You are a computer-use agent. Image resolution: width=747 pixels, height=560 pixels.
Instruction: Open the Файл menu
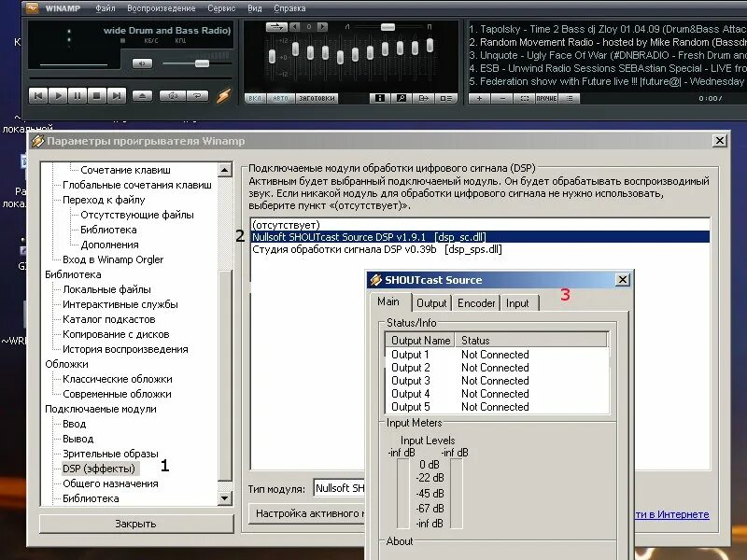click(x=106, y=8)
